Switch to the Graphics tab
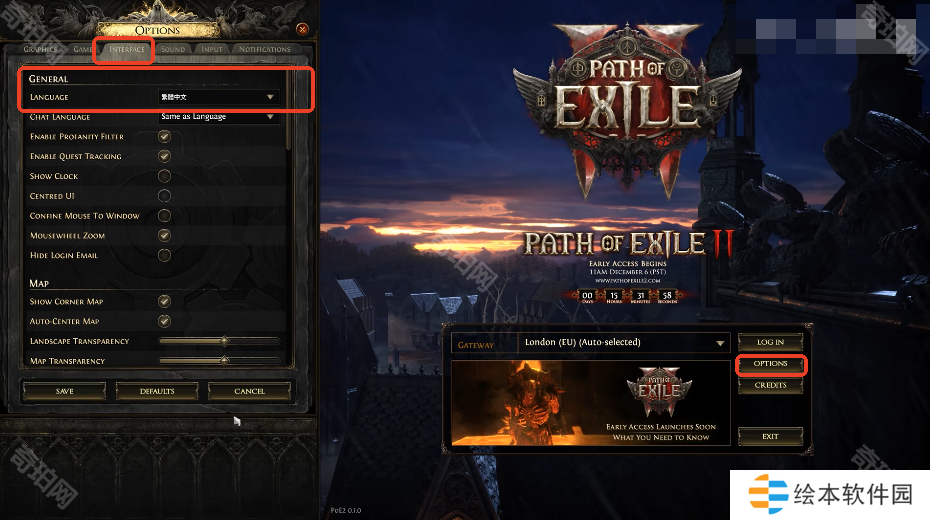 click(40, 49)
